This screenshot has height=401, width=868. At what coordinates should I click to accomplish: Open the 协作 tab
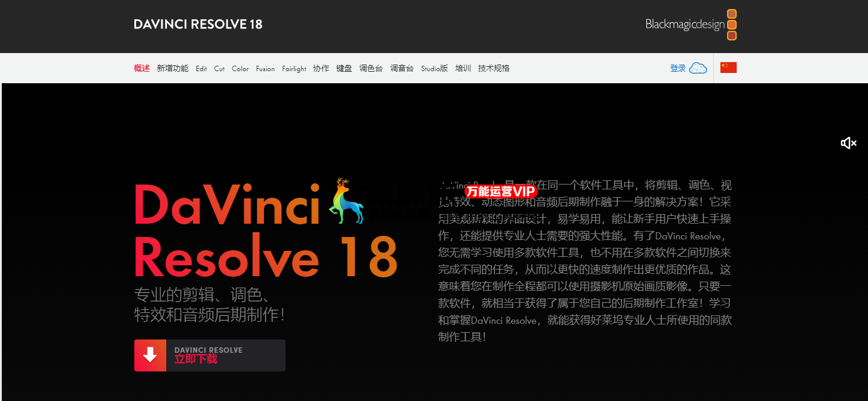321,68
